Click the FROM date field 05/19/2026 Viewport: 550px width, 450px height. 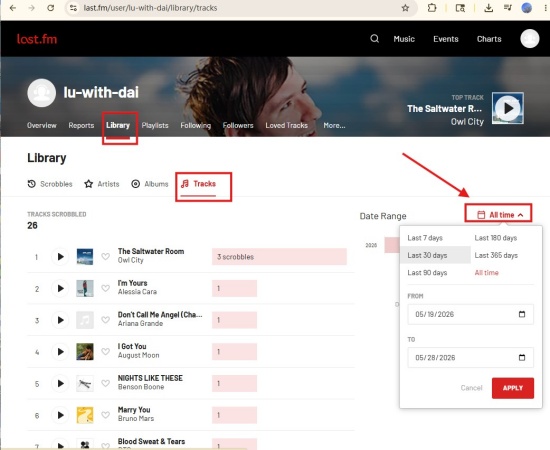coord(470,314)
